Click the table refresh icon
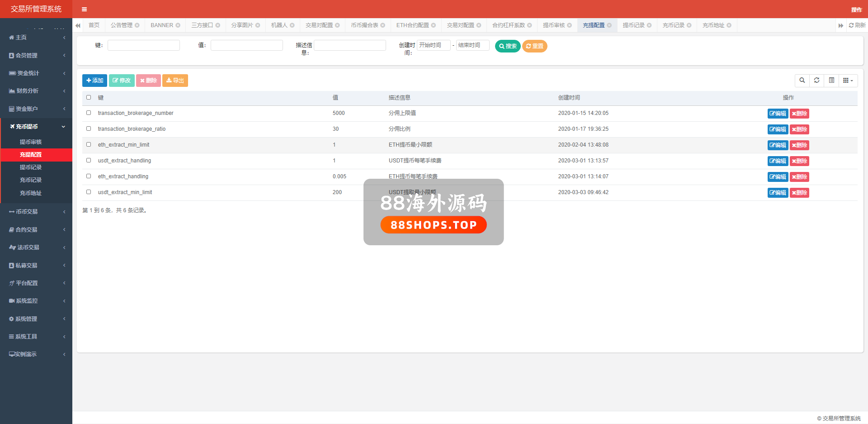 [x=816, y=81]
